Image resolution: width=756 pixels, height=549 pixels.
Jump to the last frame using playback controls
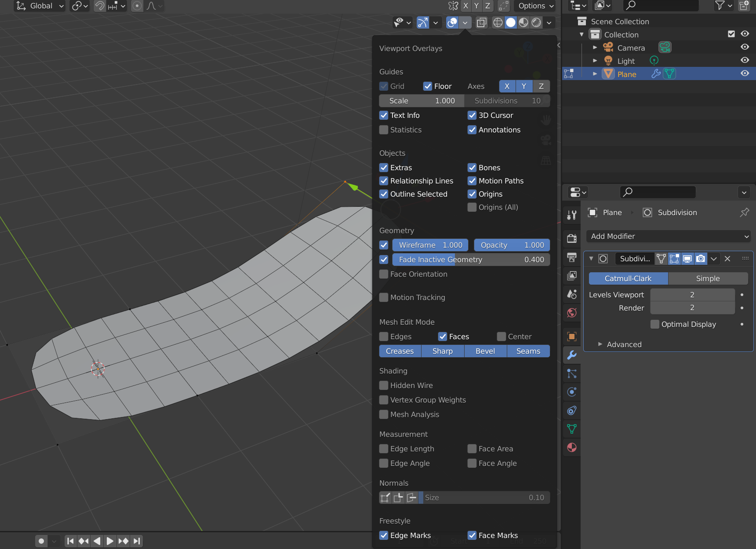tap(137, 541)
